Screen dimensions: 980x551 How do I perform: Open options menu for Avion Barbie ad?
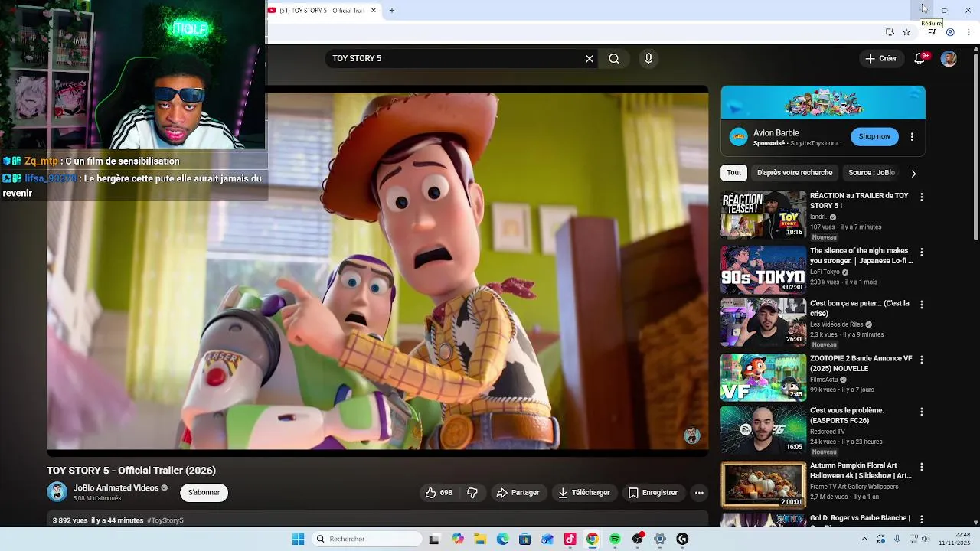point(912,137)
